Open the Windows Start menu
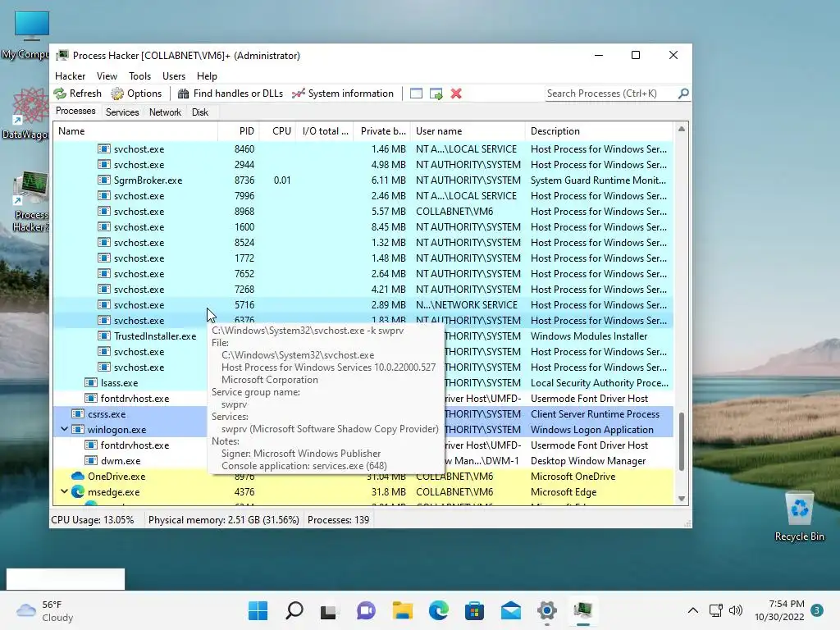The width and height of the screenshot is (840, 630). [x=258, y=610]
